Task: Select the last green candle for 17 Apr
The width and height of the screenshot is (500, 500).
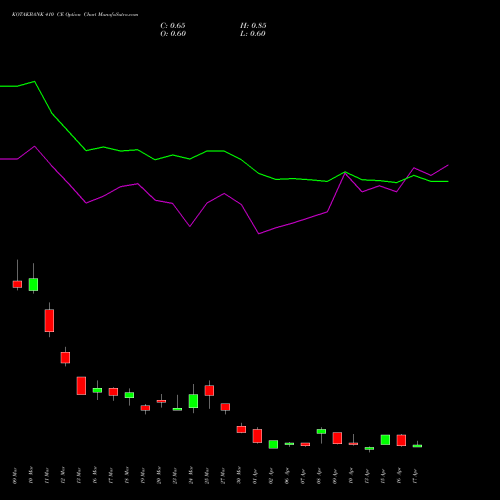Action: [417, 446]
